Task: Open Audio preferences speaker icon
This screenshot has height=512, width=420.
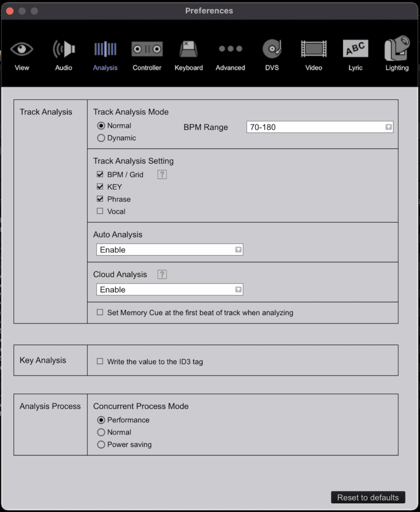Action: coord(63,49)
